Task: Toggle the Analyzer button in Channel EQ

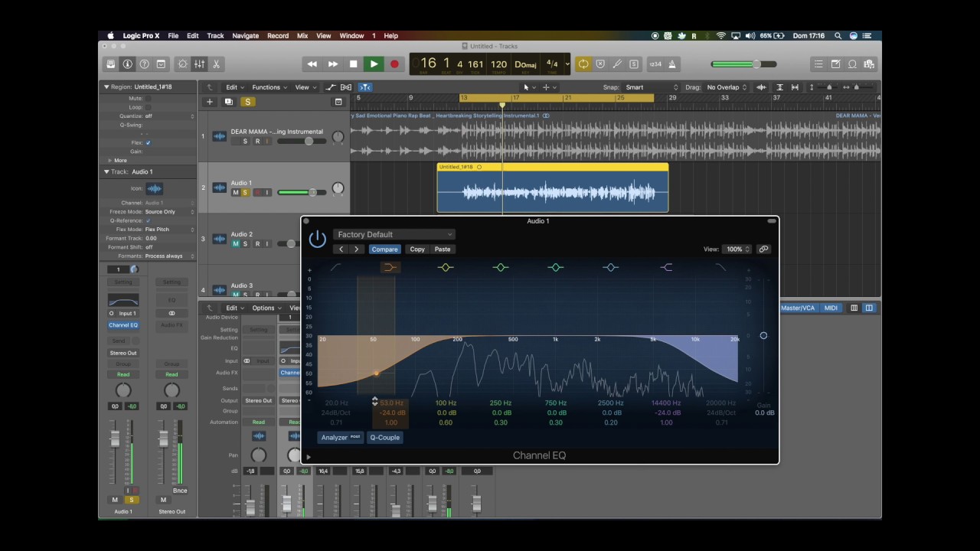Action: (341, 438)
